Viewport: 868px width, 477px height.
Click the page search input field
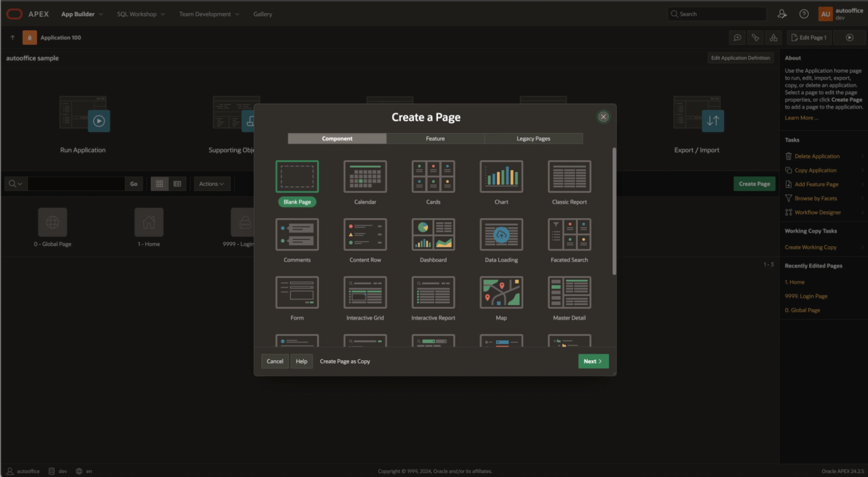click(76, 184)
